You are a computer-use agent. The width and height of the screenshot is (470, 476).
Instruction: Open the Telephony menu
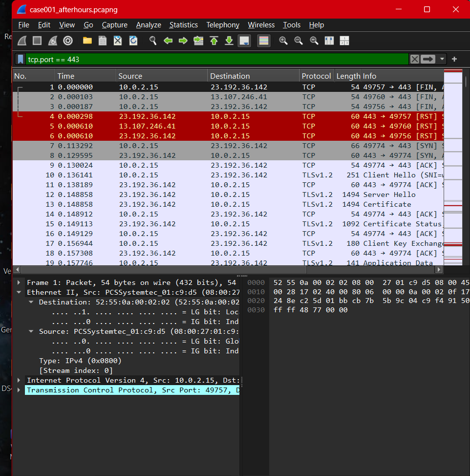223,25
